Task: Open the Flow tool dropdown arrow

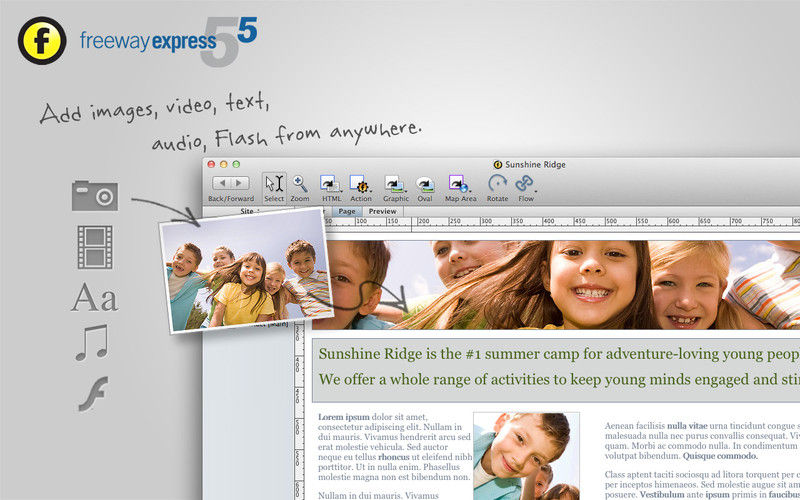Action: coord(535,191)
